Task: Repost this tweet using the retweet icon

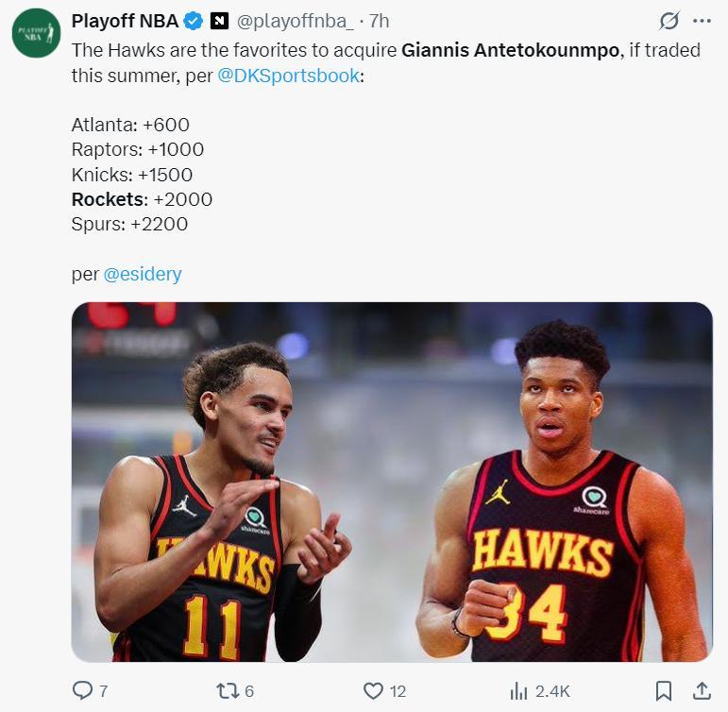Action: 227,691
